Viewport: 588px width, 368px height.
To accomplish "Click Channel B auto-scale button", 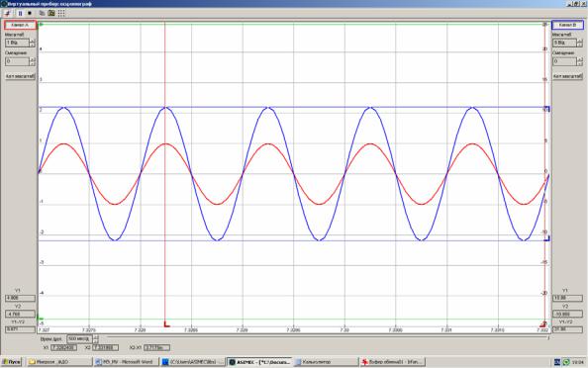I will tap(567, 76).
